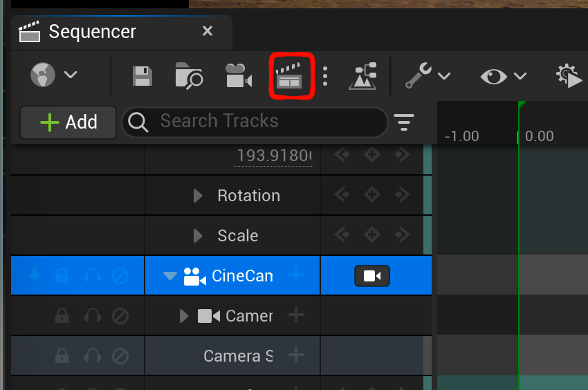
Task: Click the Create Camera icon in toolbar
Action: [x=238, y=75]
